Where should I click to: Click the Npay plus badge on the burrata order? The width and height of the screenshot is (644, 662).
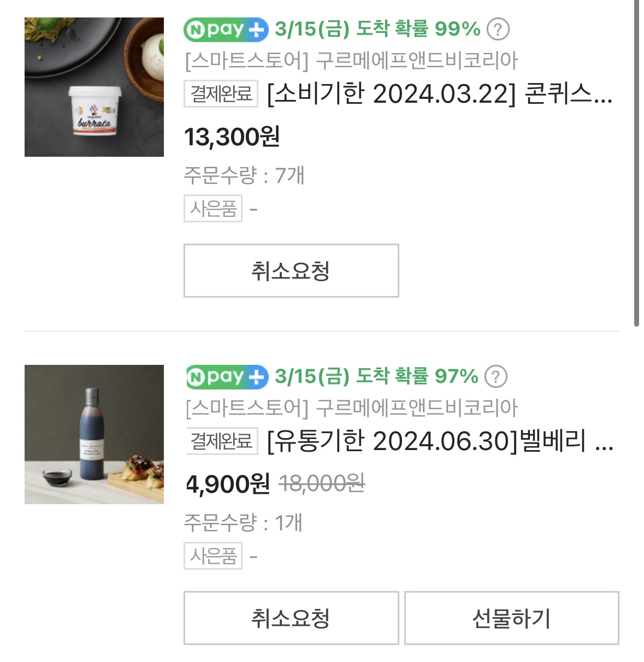pos(226,29)
